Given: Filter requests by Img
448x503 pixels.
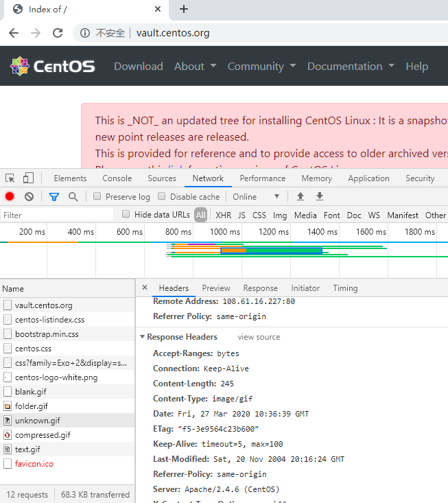Looking at the screenshot, I should coord(280,215).
